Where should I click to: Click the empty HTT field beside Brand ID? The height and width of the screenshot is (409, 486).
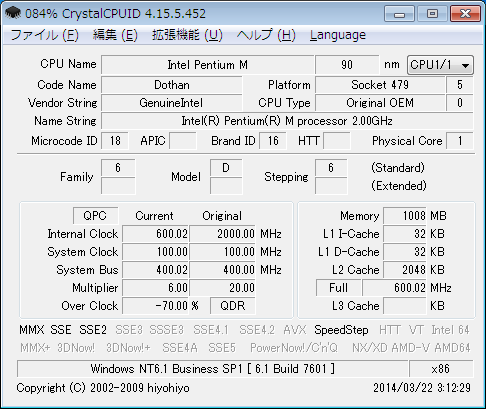337,141
